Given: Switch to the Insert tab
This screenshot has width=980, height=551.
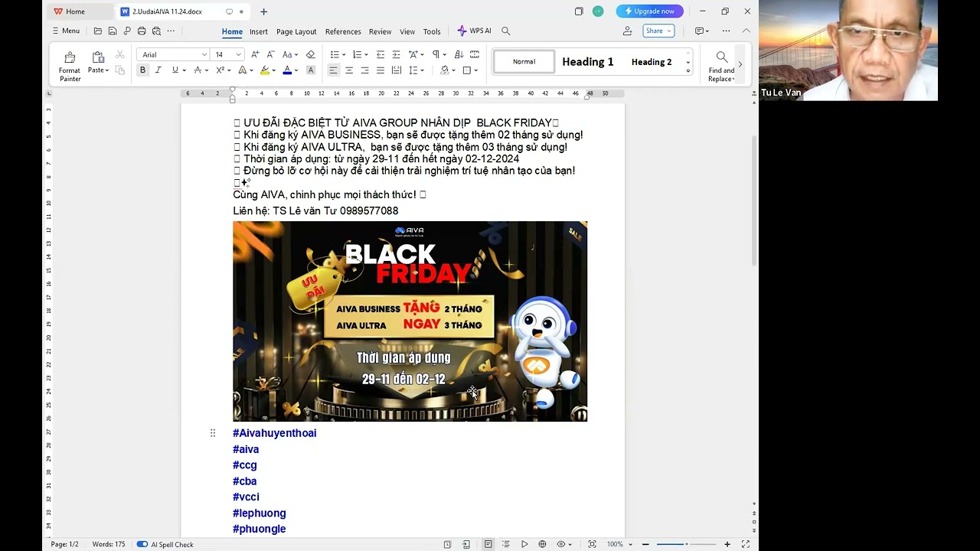Looking at the screenshot, I should point(259,32).
